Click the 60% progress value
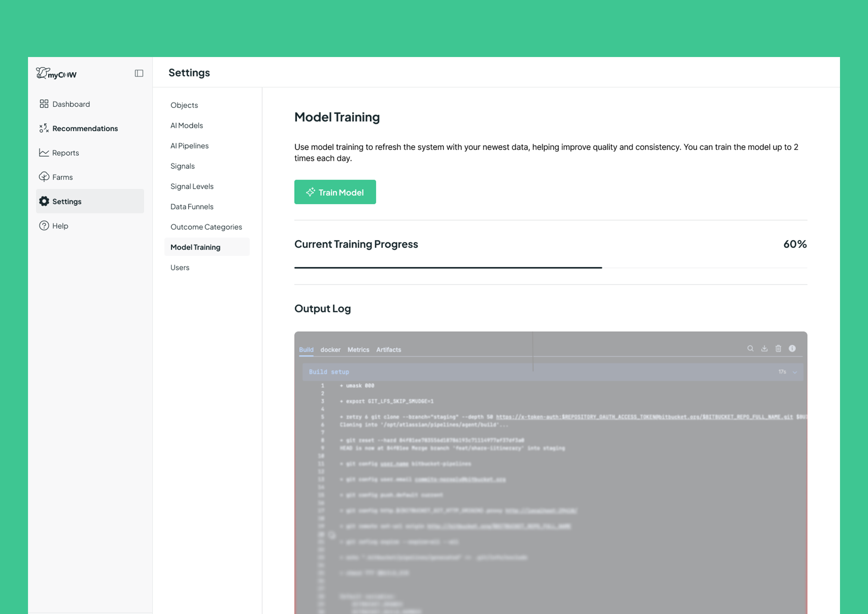 pos(795,244)
